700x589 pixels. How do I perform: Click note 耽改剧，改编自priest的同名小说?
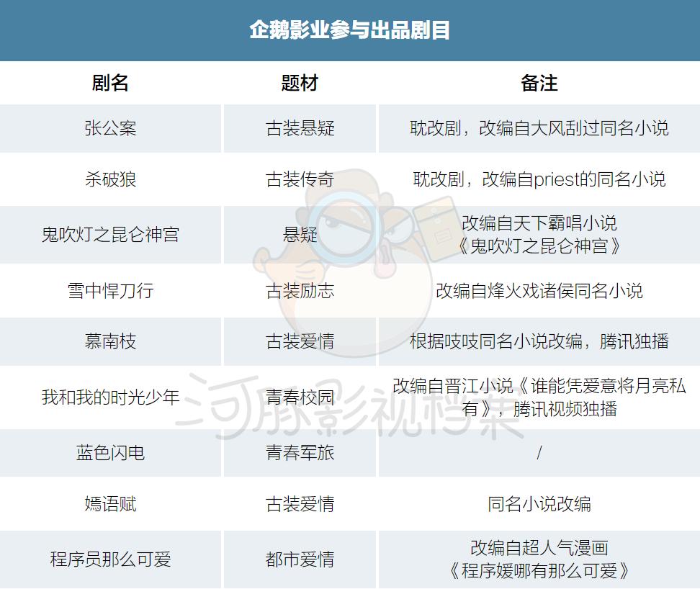(539, 179)
